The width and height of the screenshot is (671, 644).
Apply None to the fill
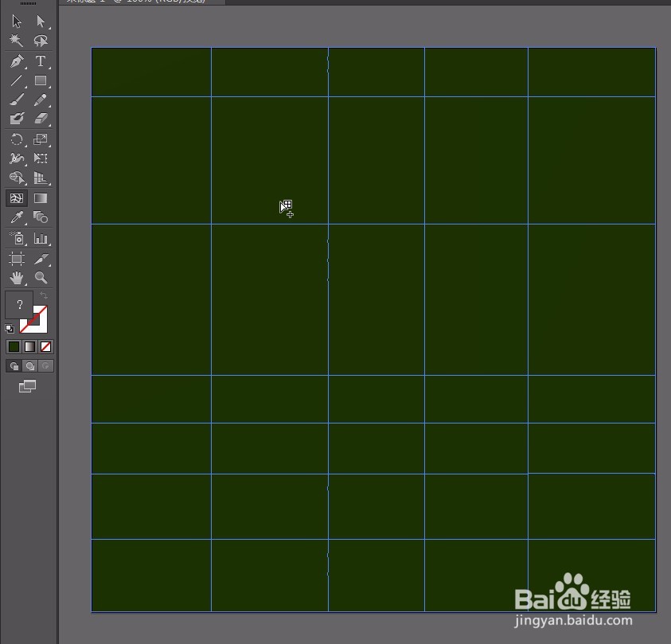(45, 346)
